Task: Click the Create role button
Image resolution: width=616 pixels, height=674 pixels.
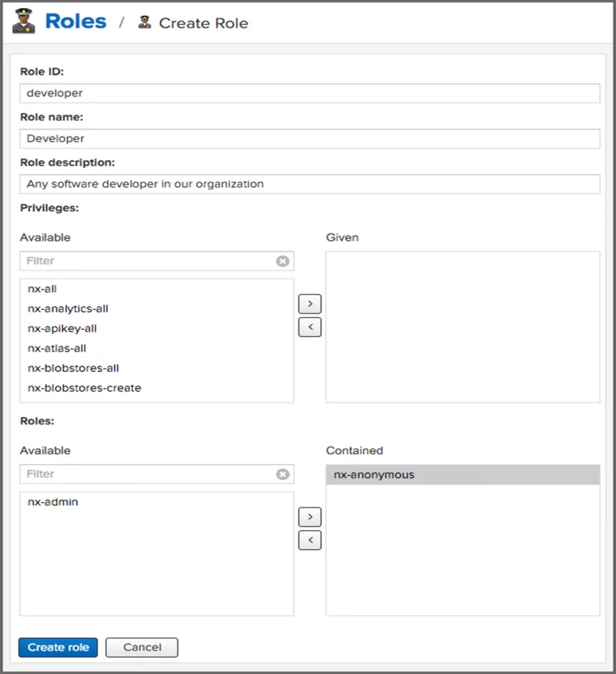Action: 58,648
